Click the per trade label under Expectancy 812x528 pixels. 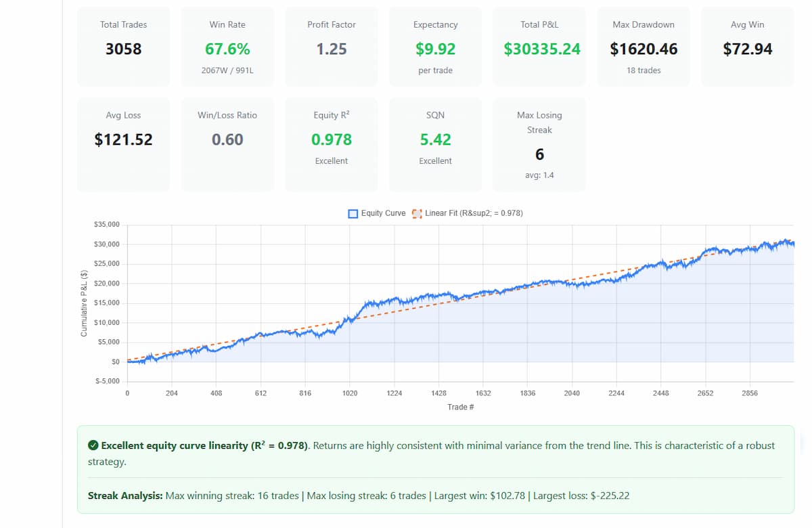coord(436,70)
